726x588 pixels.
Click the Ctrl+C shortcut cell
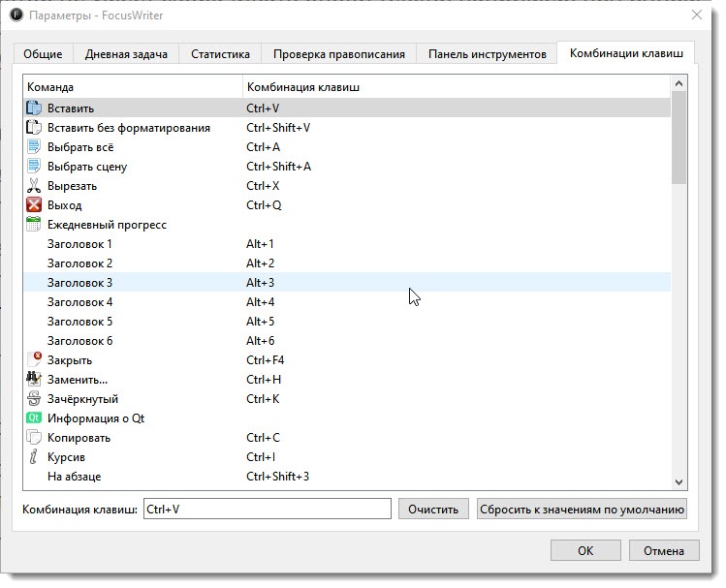[x=263, y=438]
